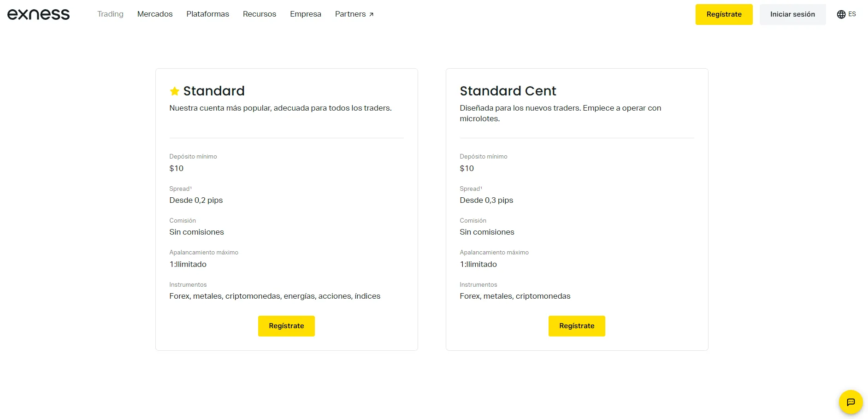Click the Standard card's instruments list ending in índices
Viewport: 868px width, 419px height.
pos(275,296)
